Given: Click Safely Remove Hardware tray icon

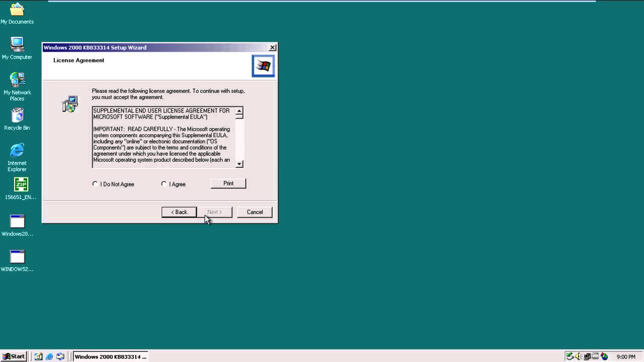Looking at the screenshot, I should [570, 356].
